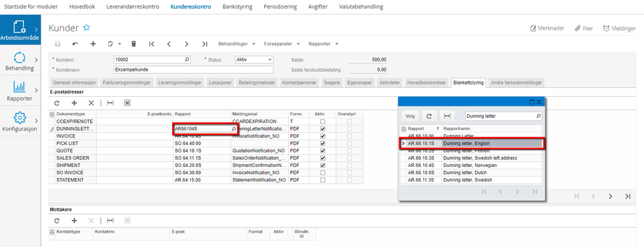Toggle the Aktiv checkbox for SALES ORDER
The image size is (644, 247).
tap(322, 158)
